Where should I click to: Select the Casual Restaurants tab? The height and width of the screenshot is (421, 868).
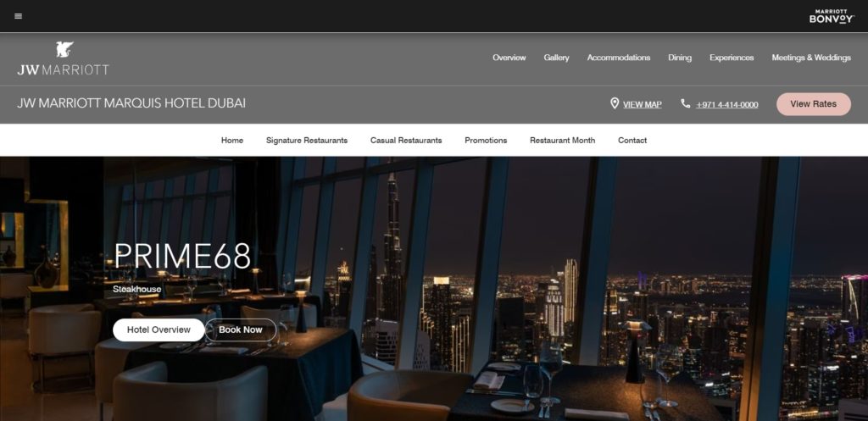point(406,141)
